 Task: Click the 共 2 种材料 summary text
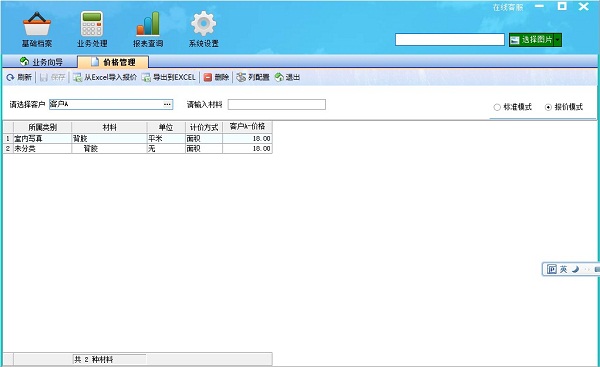(94, 359)
